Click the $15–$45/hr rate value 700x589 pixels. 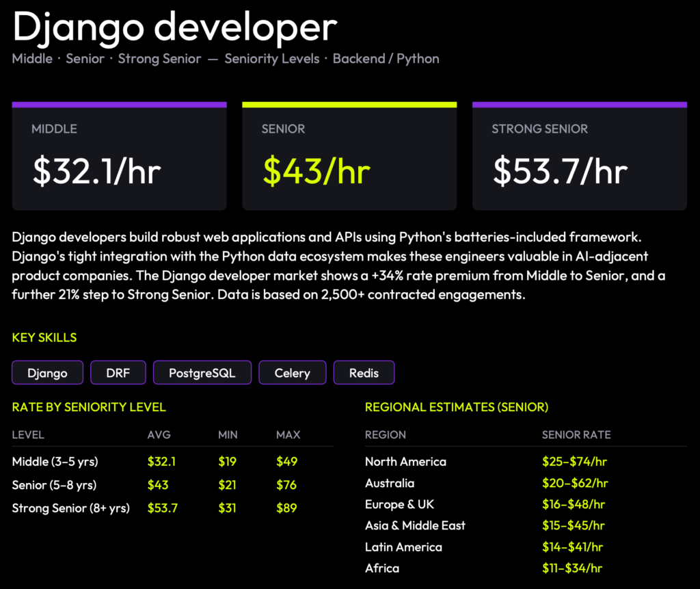pos(574,525)
